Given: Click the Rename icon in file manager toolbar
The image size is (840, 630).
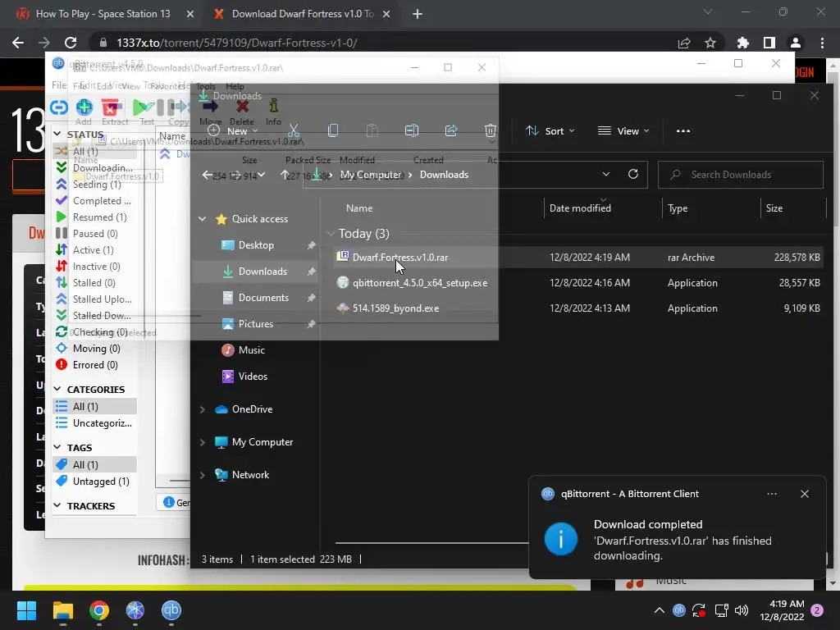Looking at the screenshot, I should click(x=412, y=130).
